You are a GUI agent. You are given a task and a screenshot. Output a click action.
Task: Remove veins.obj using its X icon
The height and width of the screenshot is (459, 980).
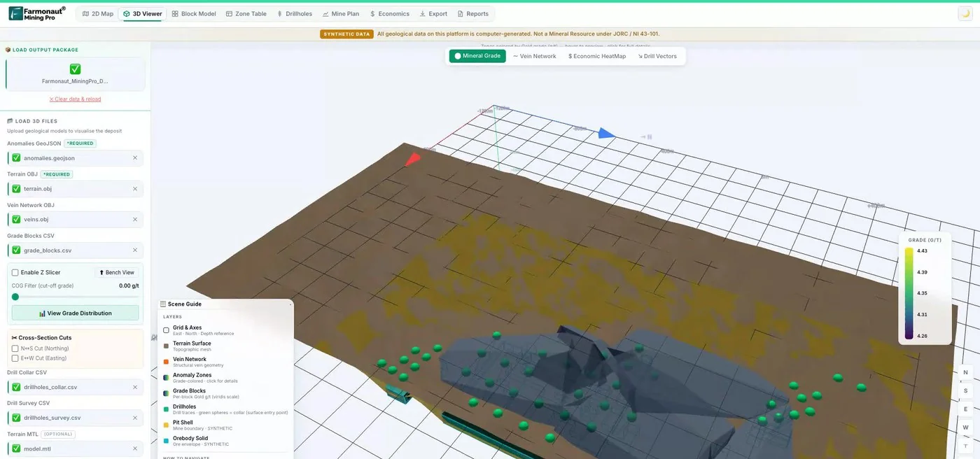coord(135,220)
